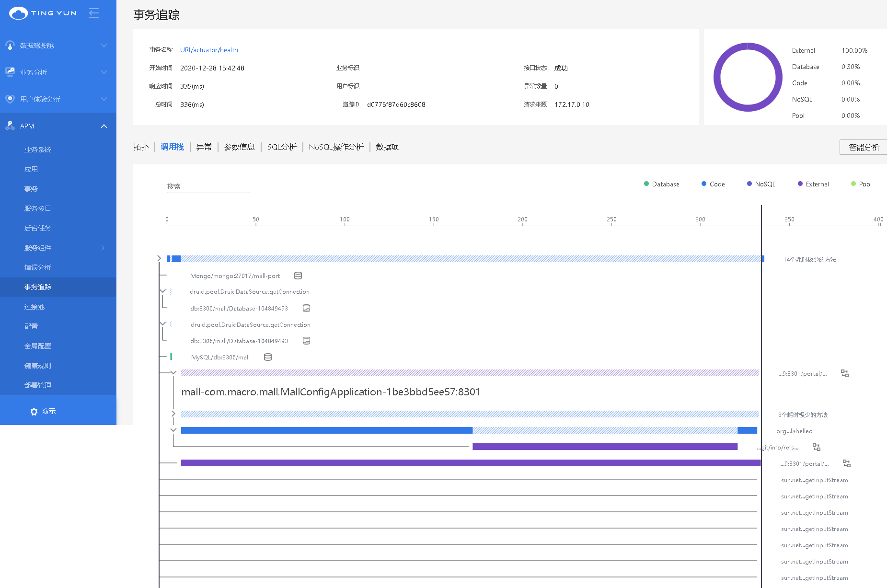Click the database icon beside Mongo/mongo:27017/mall-port
Viewport: 887px width, 588px height.
click(x=298, y=276)
